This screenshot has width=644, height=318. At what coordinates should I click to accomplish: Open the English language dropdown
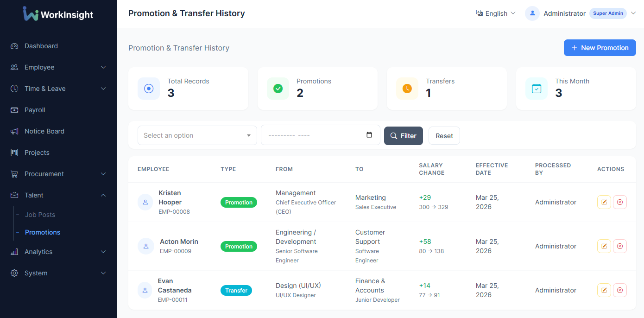point(496,13)
